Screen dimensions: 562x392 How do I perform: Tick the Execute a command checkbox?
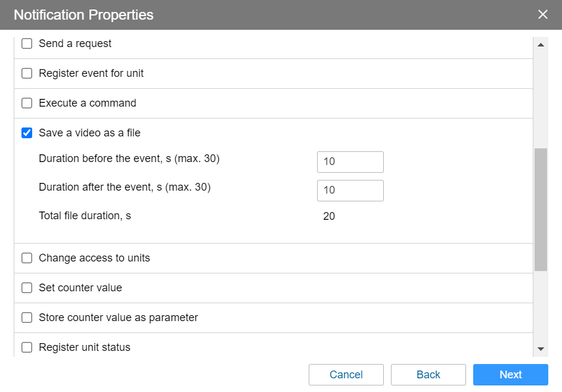(27, 104)
